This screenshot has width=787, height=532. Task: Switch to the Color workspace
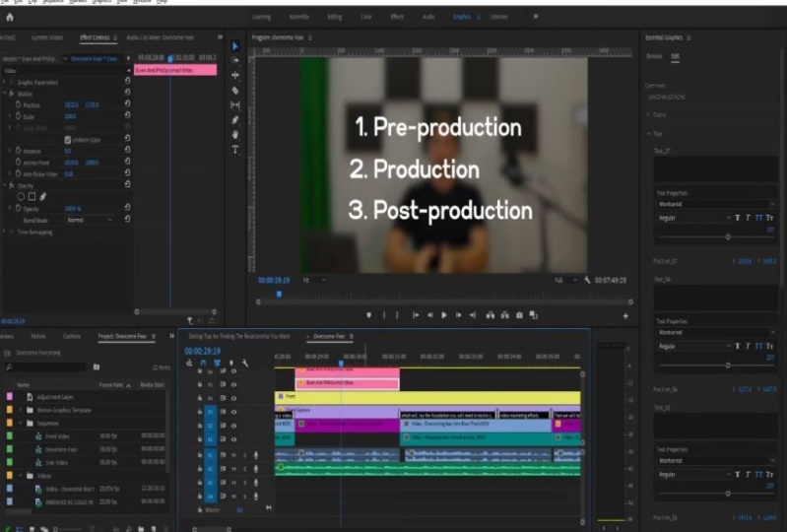coord(365,17)
